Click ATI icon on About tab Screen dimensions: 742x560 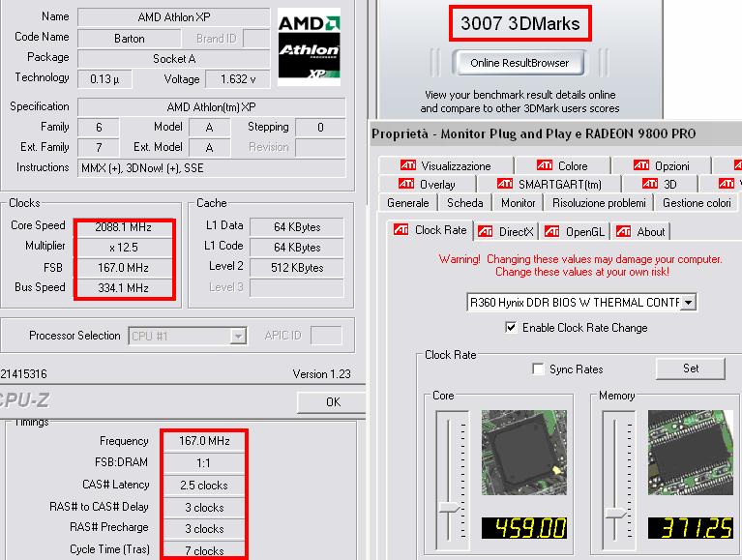coord(623,231)
